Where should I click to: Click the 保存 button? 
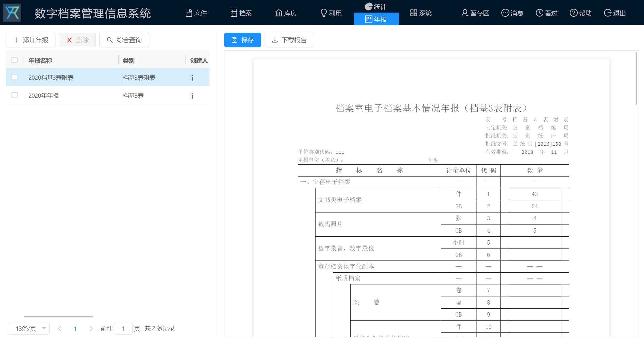(242, 40)
